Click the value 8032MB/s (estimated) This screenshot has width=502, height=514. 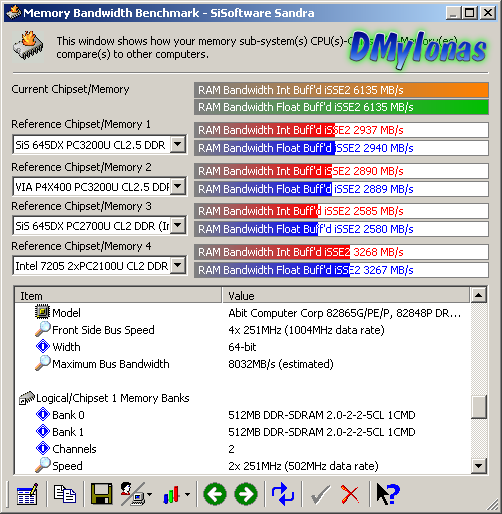click(x=281, y=364)
